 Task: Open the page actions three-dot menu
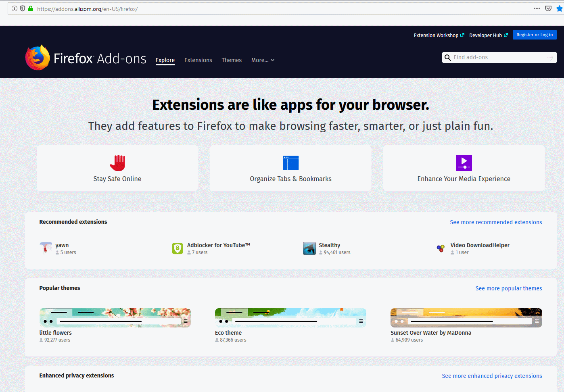coord(537,8)
